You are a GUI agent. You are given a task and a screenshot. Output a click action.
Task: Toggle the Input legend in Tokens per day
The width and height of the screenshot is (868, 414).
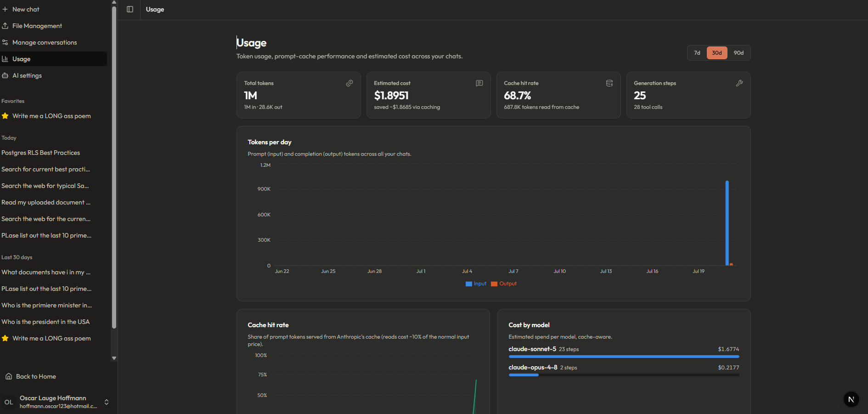[x=476, y=284]
